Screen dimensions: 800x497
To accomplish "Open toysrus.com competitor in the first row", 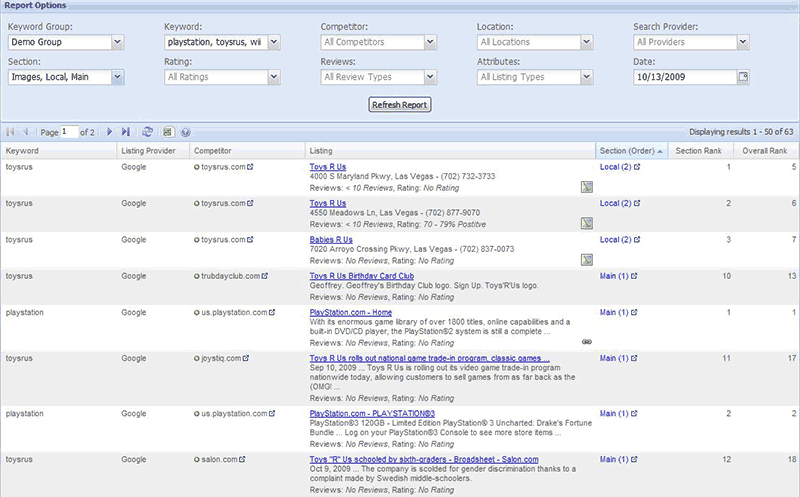I will click(223, 167).
